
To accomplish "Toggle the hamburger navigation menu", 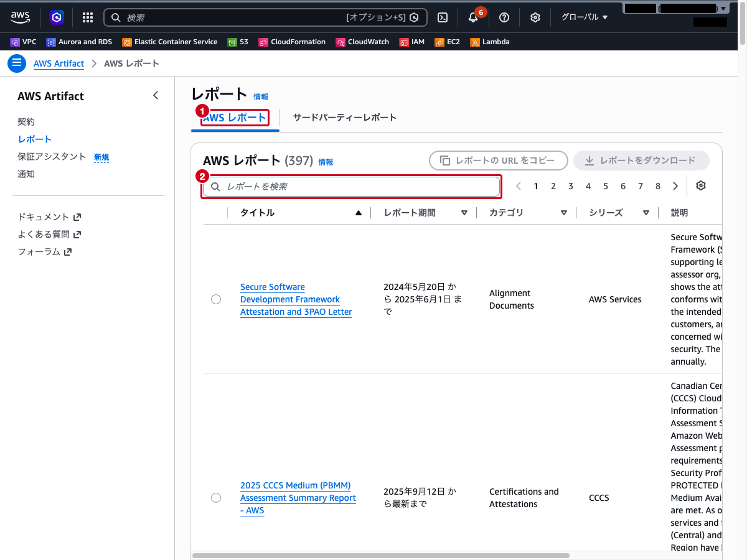I will [17, 63].
